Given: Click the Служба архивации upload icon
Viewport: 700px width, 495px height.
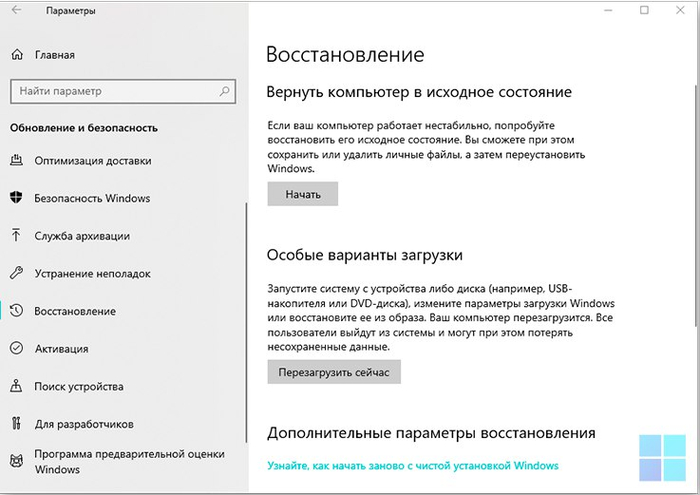Looking at the screenshot, I should coord(16,236).
